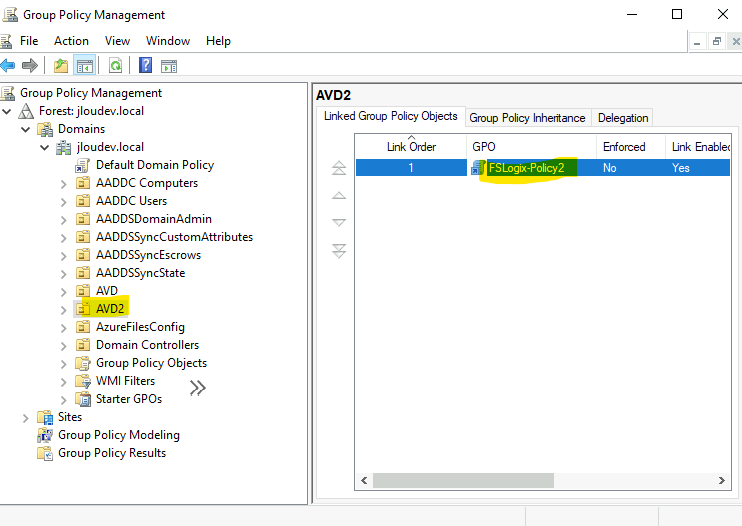Click the Up one level folder icon
The width and height of the screenshot is (742, 526).
pyautogui.click(x=61, y=66)
